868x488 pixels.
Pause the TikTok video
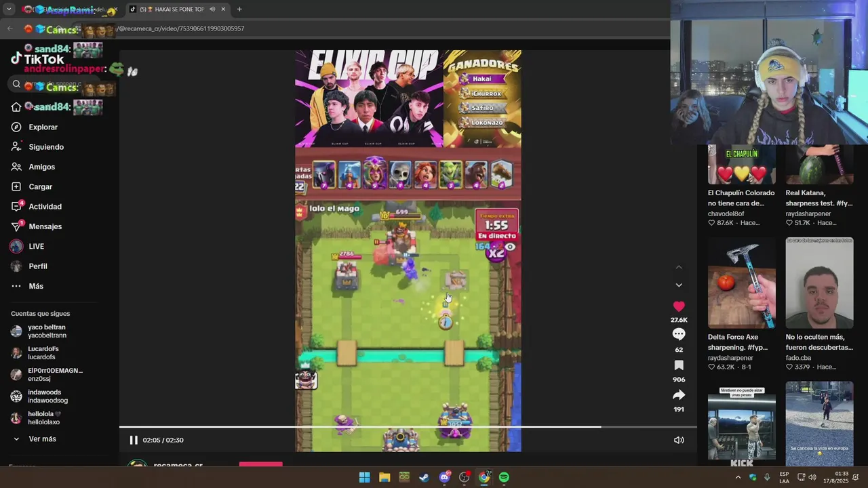(x=134, y=440)
